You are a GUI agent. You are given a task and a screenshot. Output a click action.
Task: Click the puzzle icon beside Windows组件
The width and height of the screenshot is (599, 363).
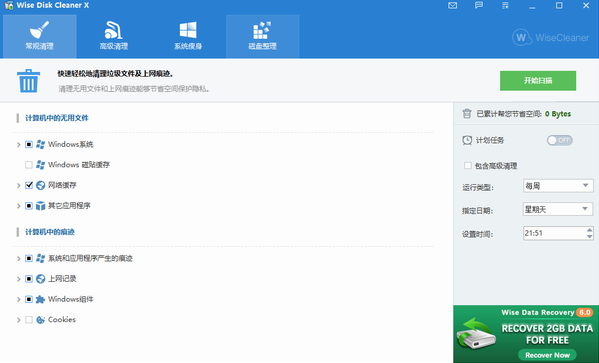pos(40,299)
